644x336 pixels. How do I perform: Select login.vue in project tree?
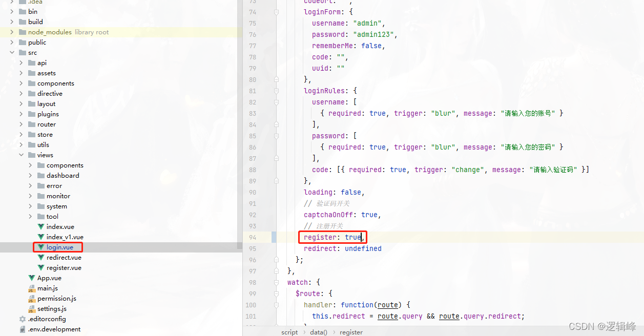[x=60, y=247]
